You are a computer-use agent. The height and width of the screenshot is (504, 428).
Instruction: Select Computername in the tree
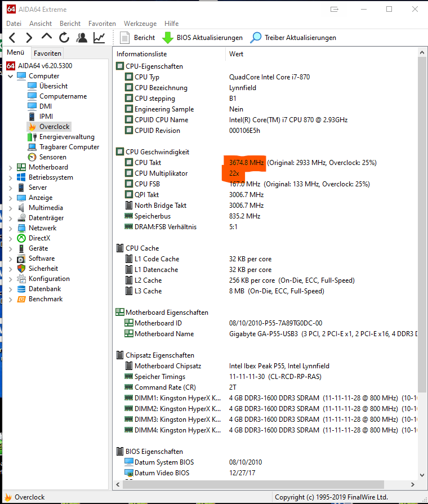point(63,96)
